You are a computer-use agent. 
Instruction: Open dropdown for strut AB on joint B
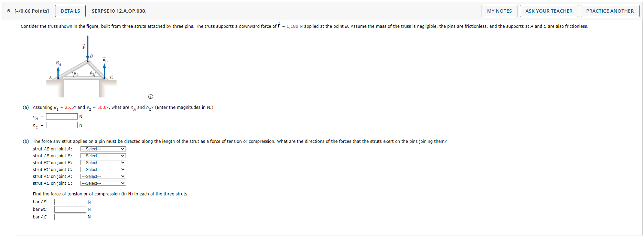[x=103, y=156]
